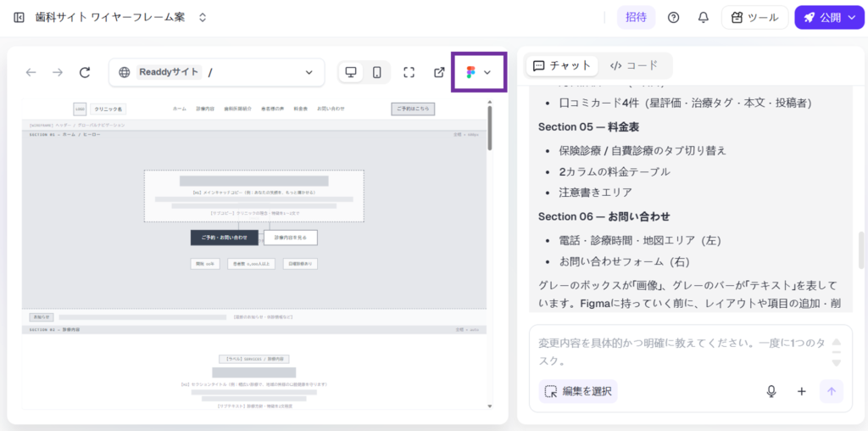Click the chat message input field
868x431 pixels.
pos(678,351)
